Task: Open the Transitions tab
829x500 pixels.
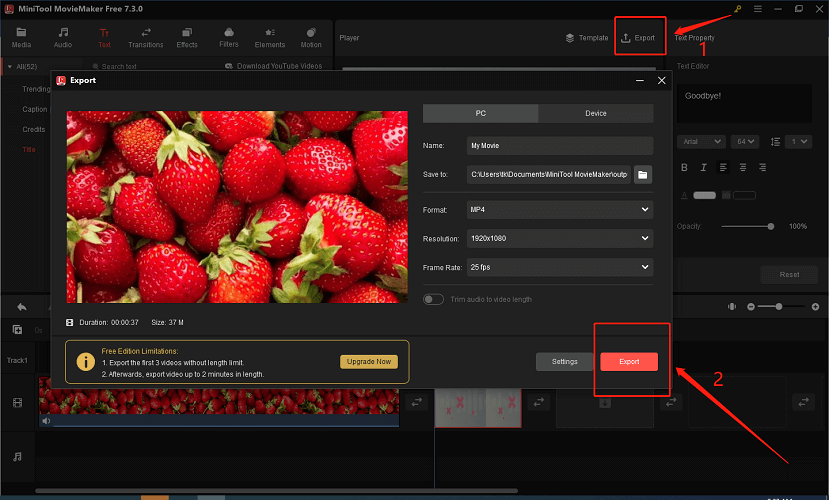Action: coord(145,38)
